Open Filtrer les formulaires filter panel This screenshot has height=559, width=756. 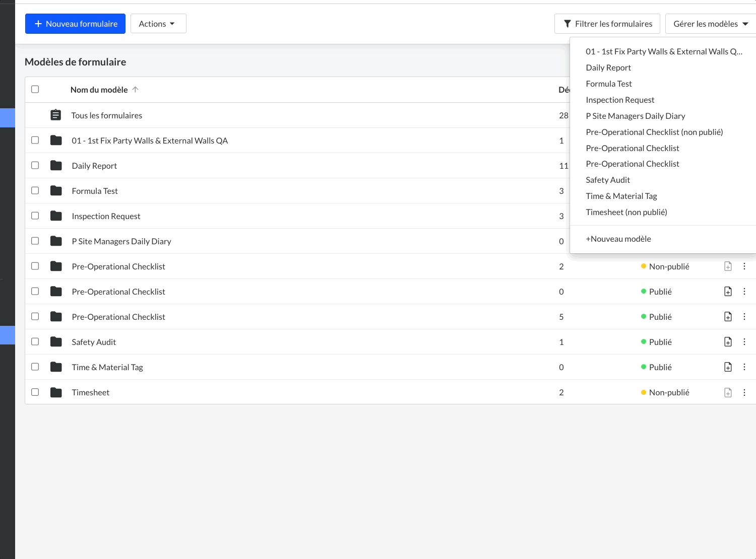coord(607,24)
